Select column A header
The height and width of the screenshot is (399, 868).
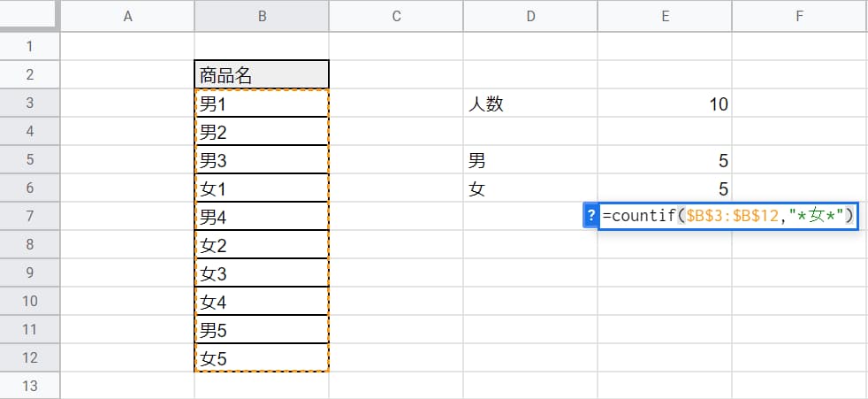127,16
